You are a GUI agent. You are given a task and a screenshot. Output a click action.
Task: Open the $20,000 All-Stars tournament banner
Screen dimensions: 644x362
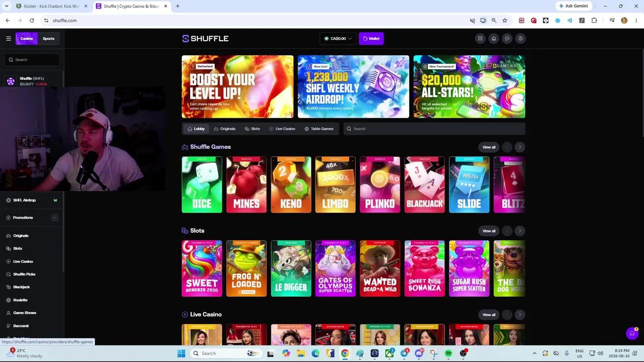[x=469, y=86]
